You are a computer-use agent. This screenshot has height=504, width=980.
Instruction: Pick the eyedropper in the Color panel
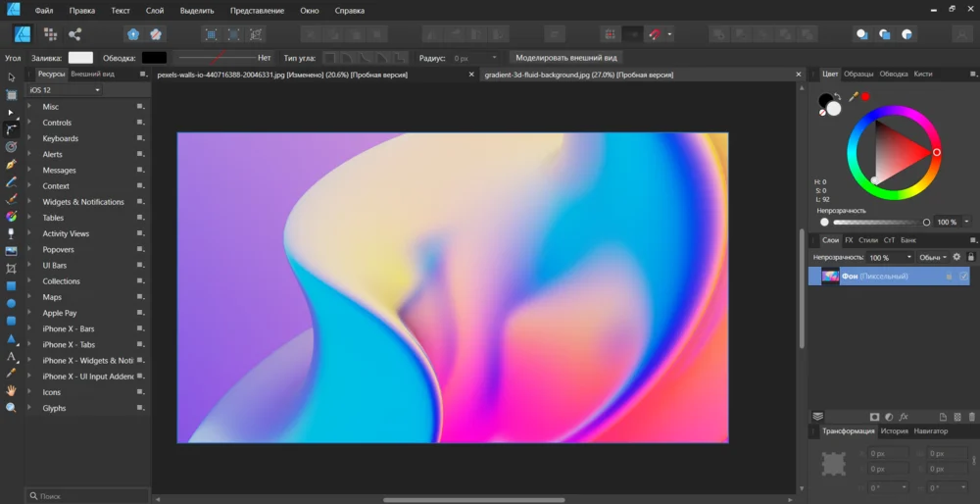pos(853,96)
